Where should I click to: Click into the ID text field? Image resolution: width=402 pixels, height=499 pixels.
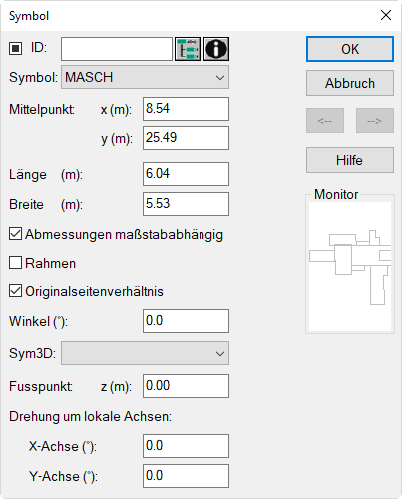pyautogui.click(x=117, y=49)
